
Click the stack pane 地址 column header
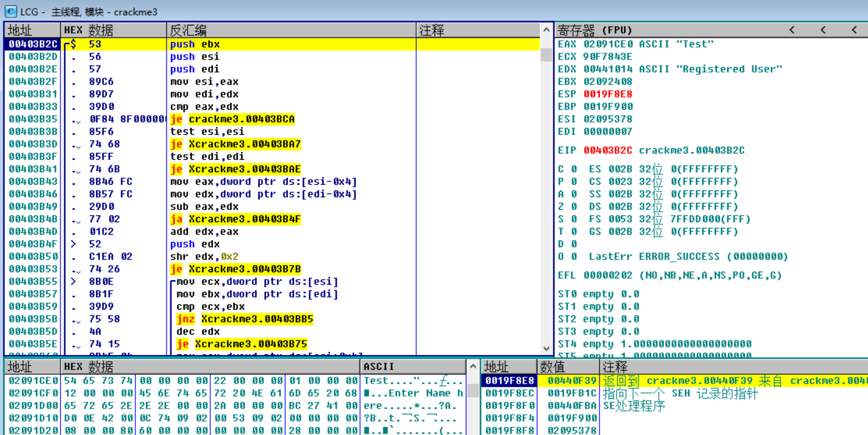point(509,366)
